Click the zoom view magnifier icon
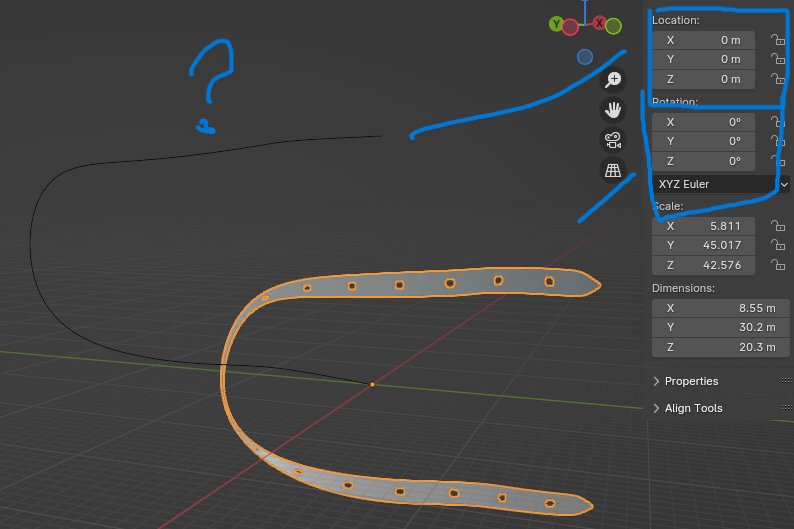 (x=613, y=79)
